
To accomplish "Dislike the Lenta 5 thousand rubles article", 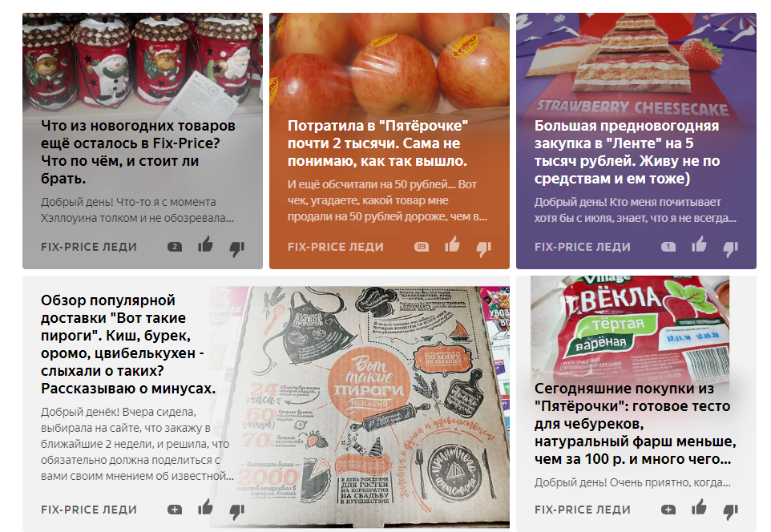I will (x=731, y=248).
